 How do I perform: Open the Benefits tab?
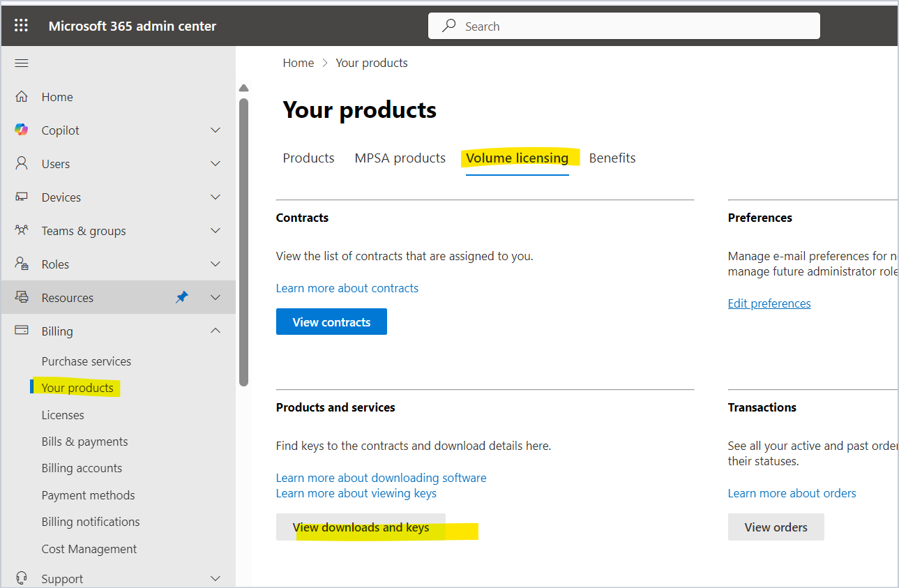click(612, 158)
